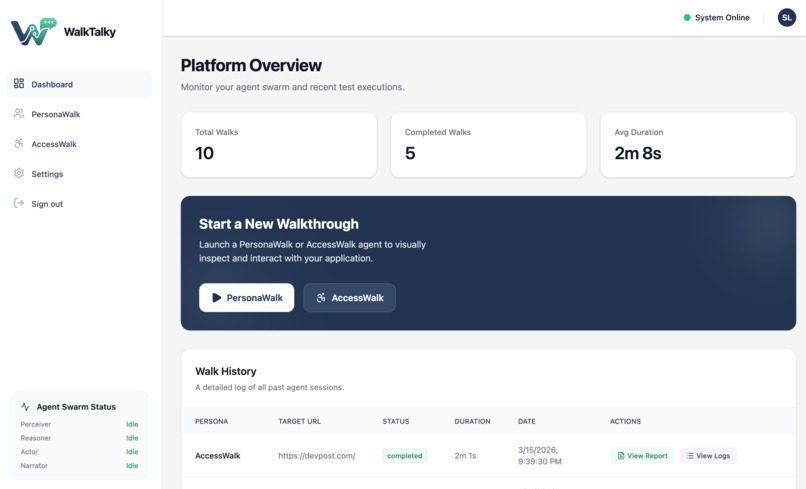Click 'A detailed log of all past agent sessions'
Screen dimensions: 806x489
269,387
